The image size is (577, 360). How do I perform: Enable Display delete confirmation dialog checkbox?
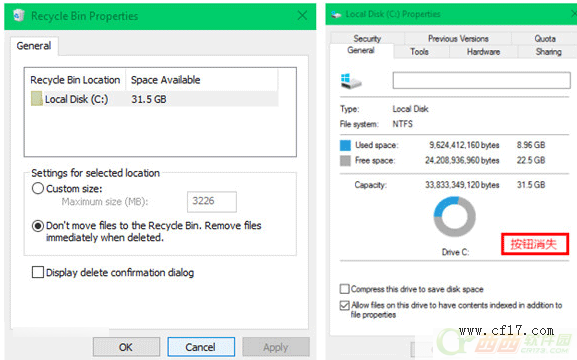(38, 272)
